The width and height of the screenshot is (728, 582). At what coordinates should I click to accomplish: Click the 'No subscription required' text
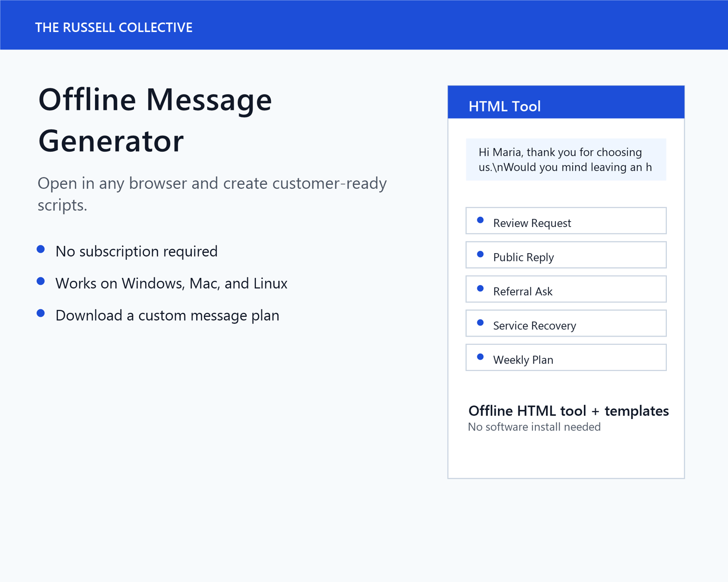pos(136,251)
